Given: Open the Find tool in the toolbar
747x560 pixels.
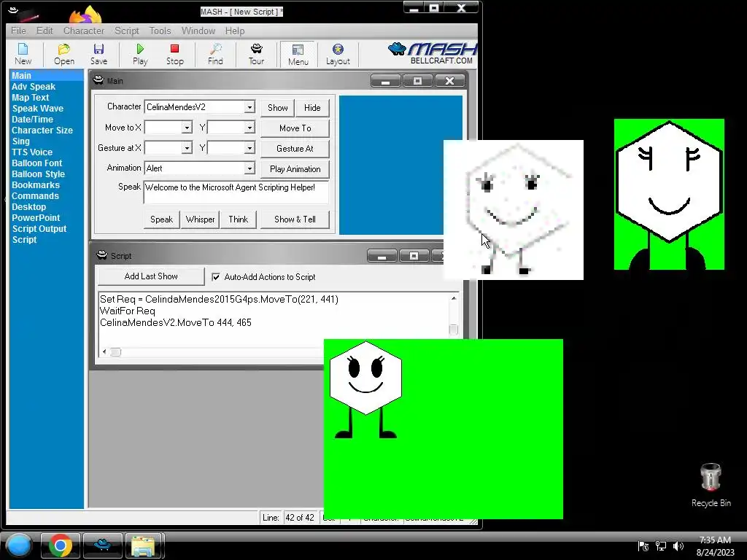Looking at the screenshot, I should [x=215, y=54].
